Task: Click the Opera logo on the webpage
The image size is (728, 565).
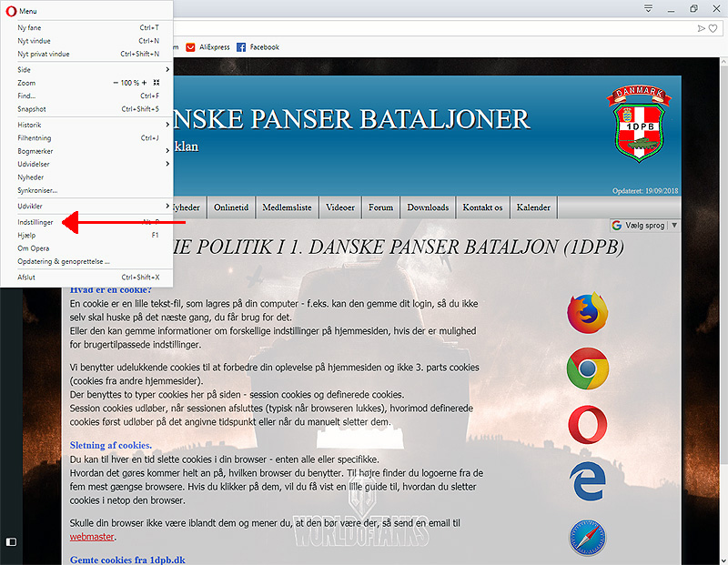Action: 587,423
